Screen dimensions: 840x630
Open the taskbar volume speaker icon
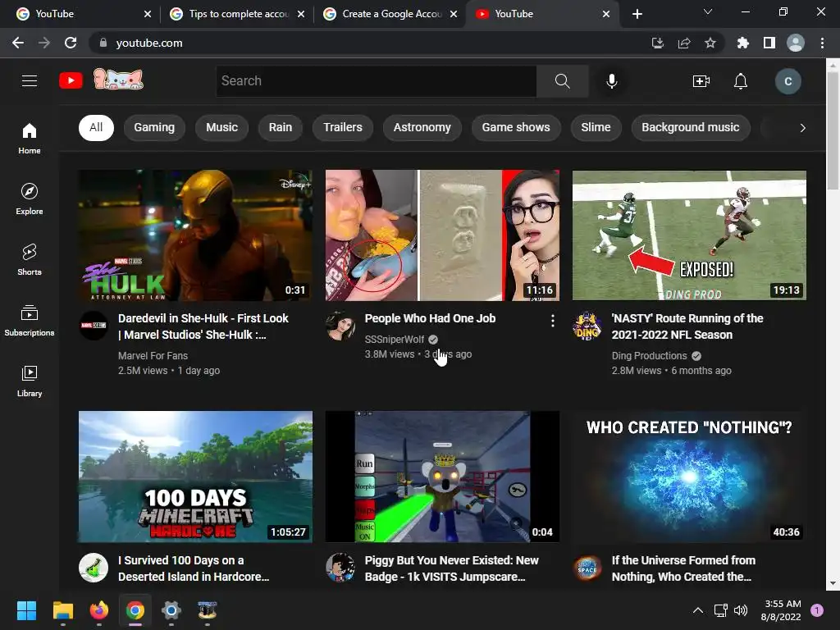pyautogui.click(x=741, y=610)
